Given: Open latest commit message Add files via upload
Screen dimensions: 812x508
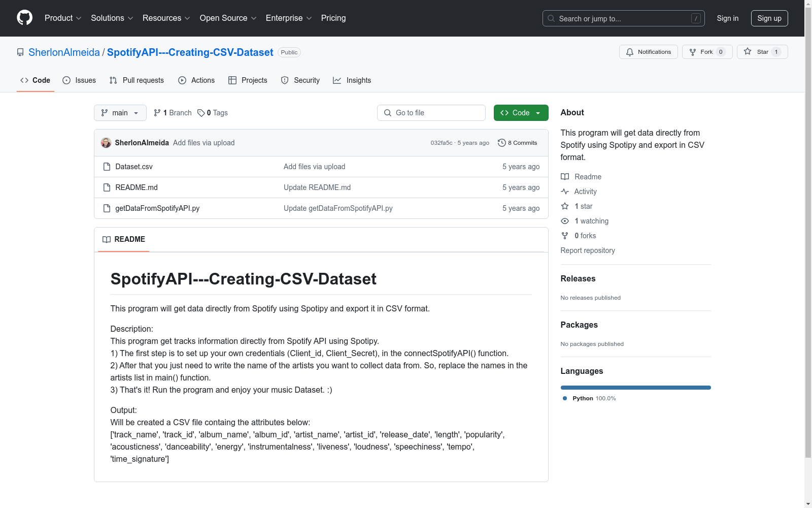Looking at the screenshot, I should pyautogui.click(x=204, y=143).
